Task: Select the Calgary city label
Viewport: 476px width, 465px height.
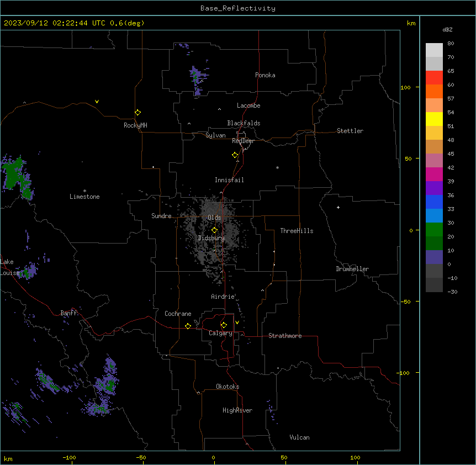Action: coord(220,333)
